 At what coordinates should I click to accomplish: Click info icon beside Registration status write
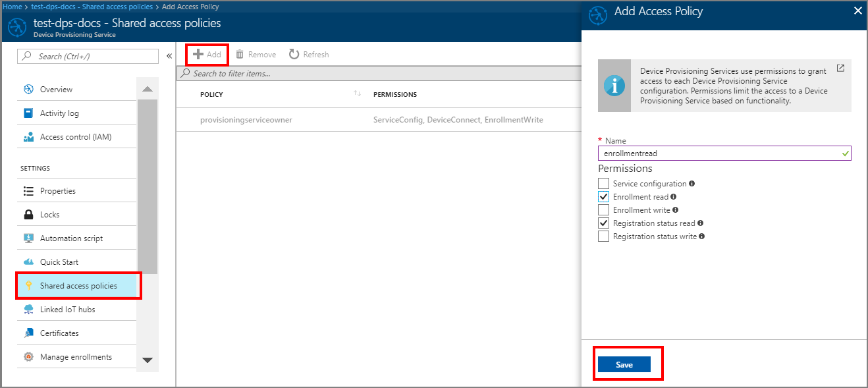702,236
